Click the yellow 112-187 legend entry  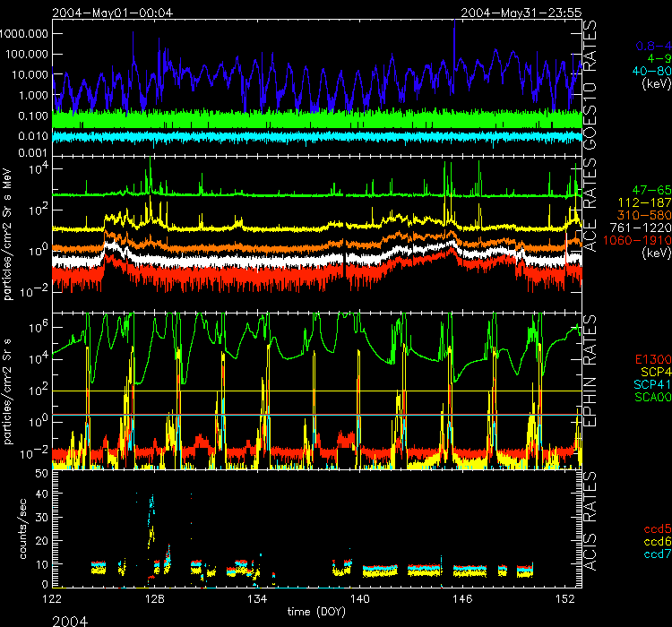pyautogui.click(x=645, y=203)
